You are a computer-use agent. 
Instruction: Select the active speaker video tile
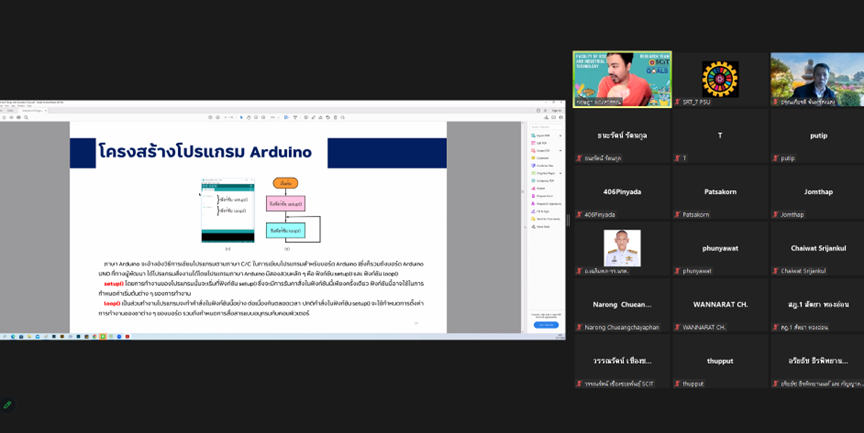pos(622,79)
